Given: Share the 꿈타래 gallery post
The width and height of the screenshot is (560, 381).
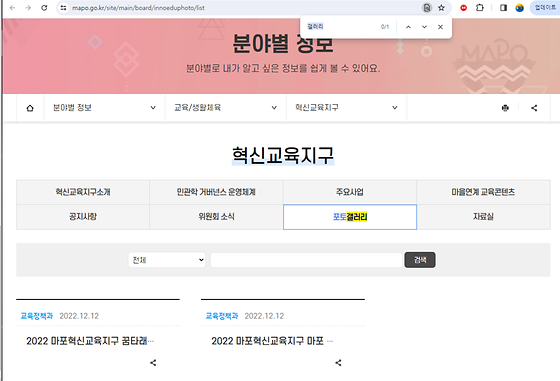Looking at the screenshot, I should click(153, 363).
